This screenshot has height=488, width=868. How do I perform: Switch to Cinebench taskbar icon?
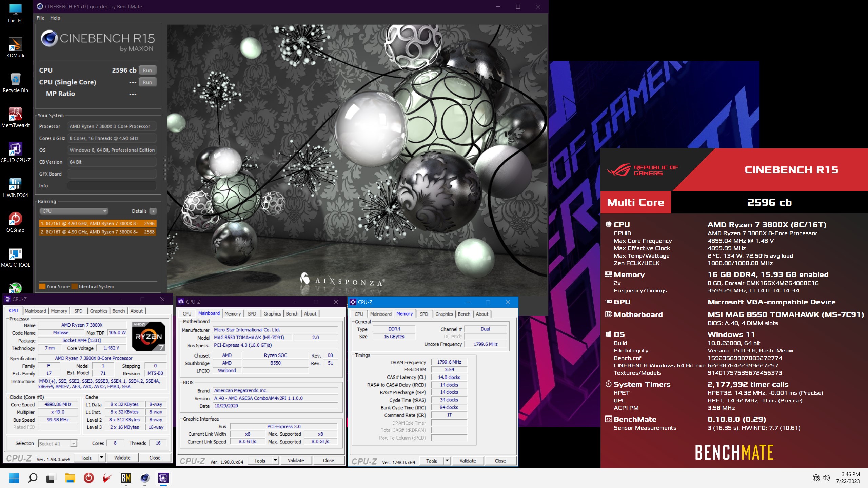[x=145, y=478]
